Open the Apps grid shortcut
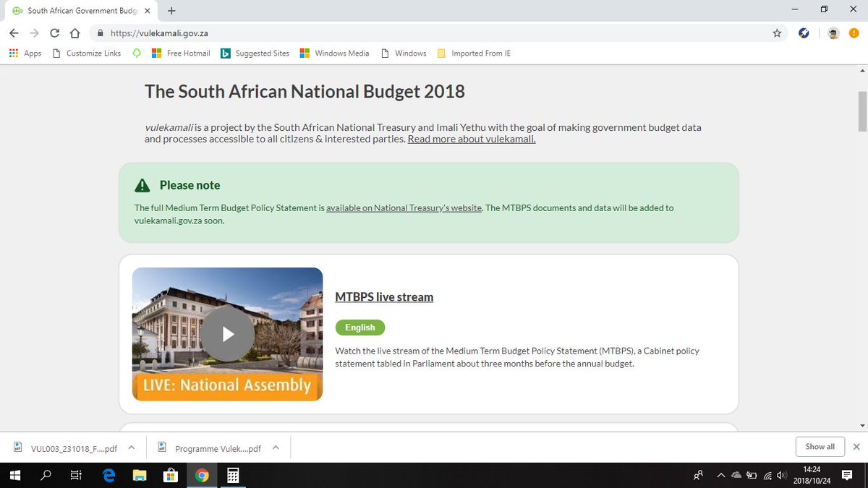 click(25, 53)
